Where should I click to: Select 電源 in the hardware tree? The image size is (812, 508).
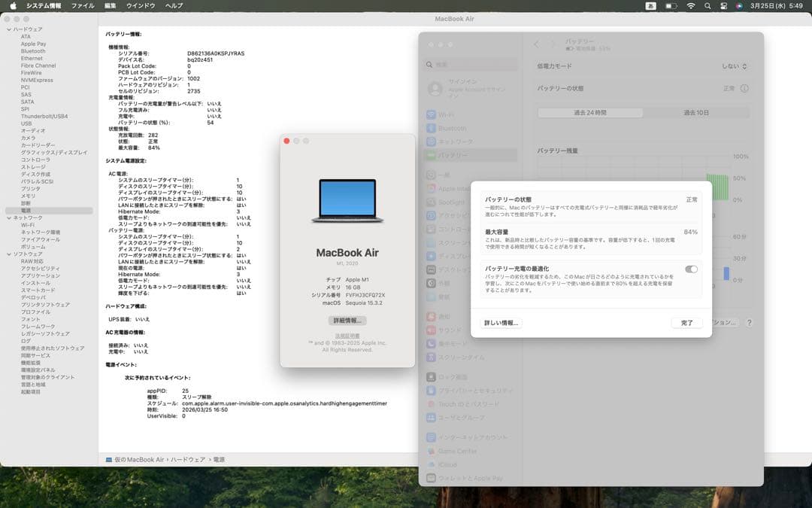(x=49, y=211)
